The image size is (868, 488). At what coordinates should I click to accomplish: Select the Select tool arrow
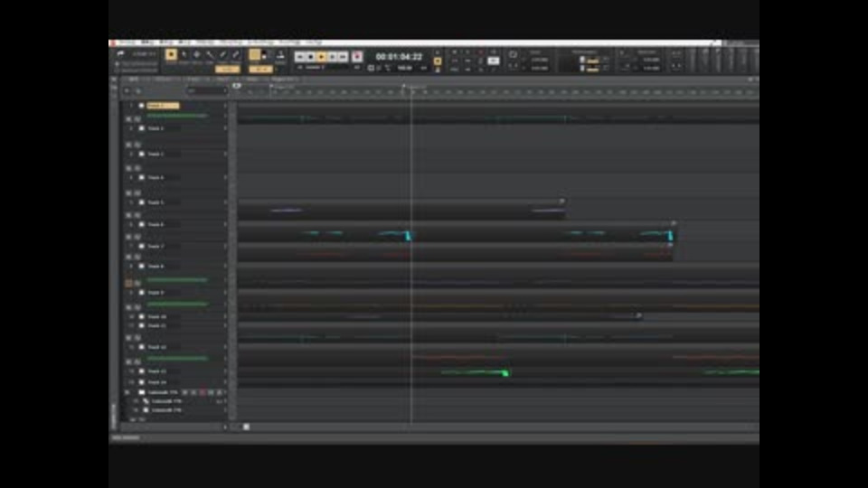[184, 54]
